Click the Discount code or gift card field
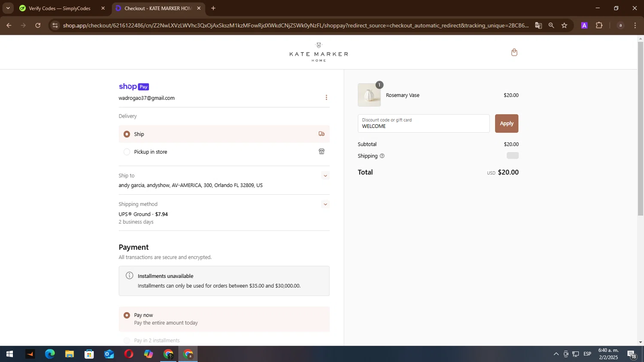 click(x=424, y=124)
